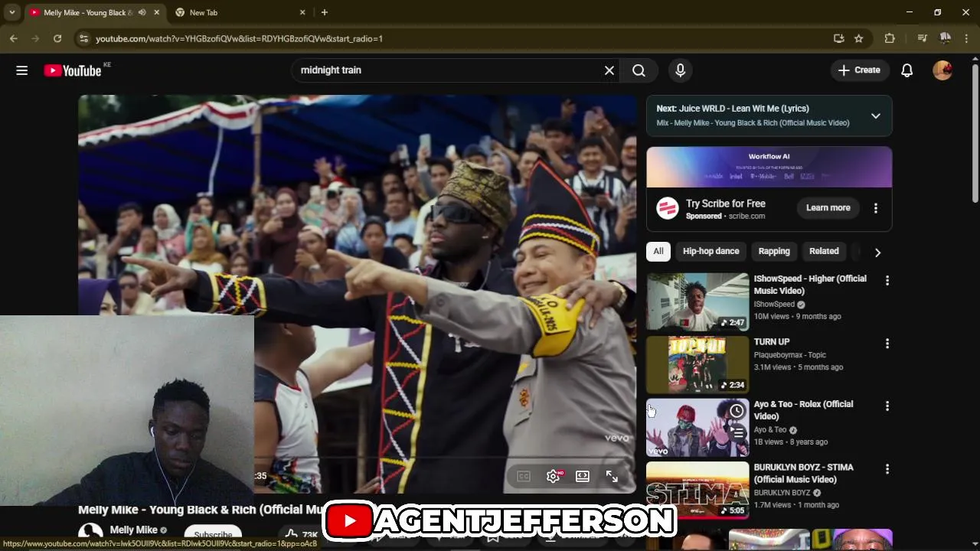View site information icon in address bar
This screenshot has width=980, height=551.
tap(83, 38)
